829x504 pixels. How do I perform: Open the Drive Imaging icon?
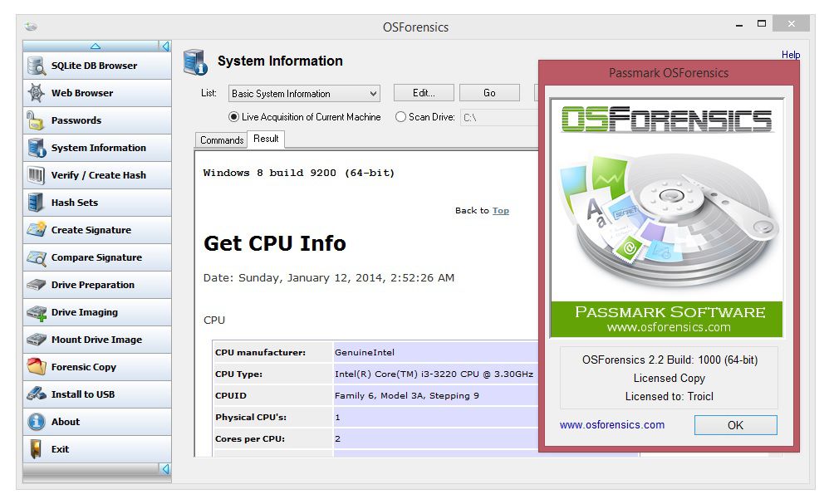point(37,313)
